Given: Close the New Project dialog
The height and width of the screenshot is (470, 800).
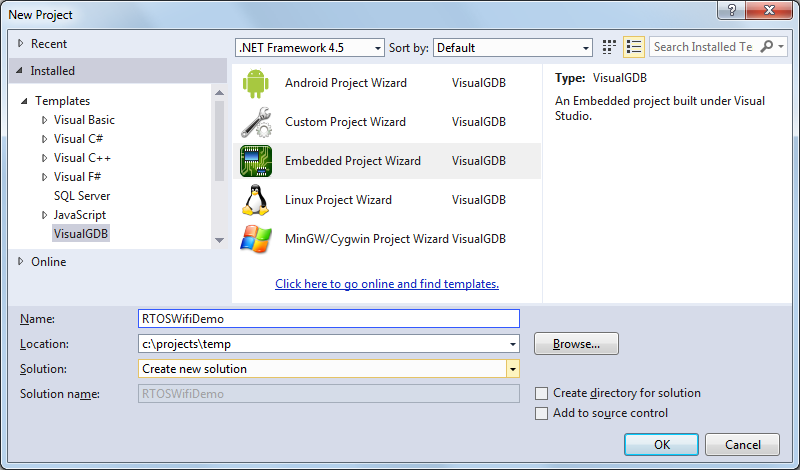Looking at the screenshot, I should click(x=769, y=10).
